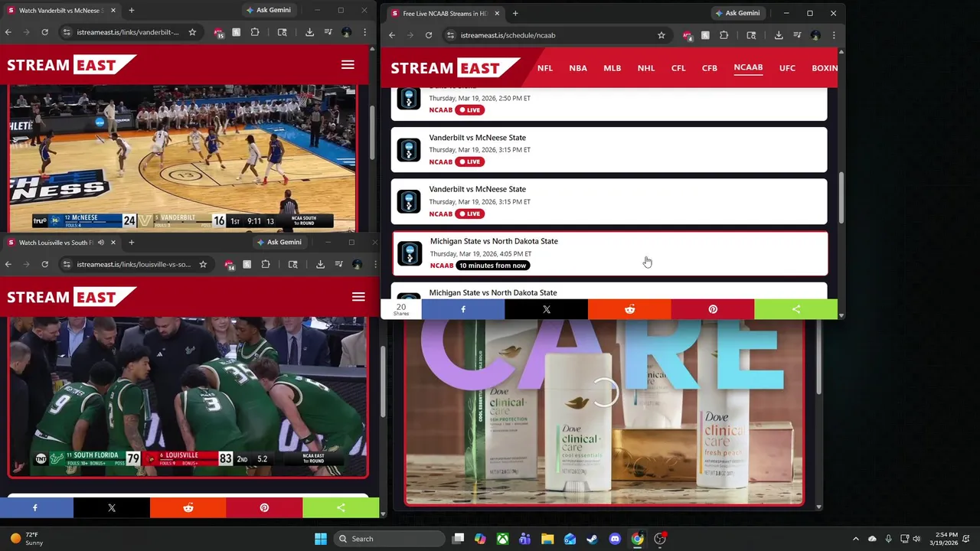Click Ask Gemini in the Louisville window
Screen dimensions: 980x551
[278, 242]
